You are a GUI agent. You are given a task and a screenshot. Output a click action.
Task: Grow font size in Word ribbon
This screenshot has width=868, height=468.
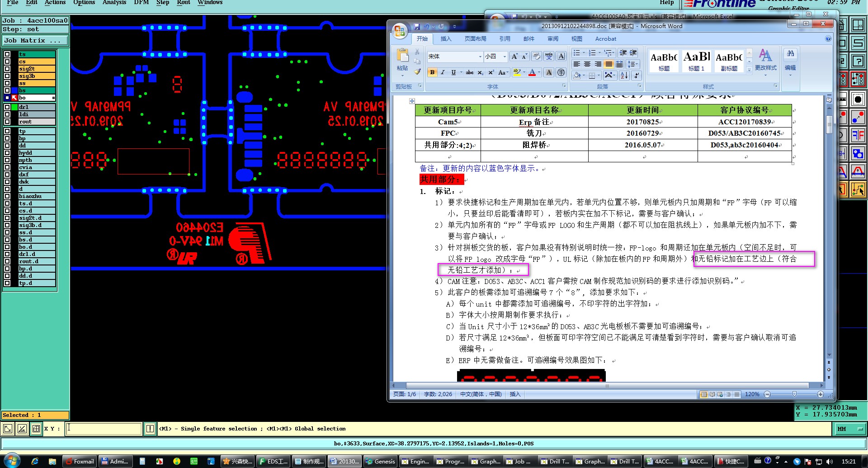point(514,56)
